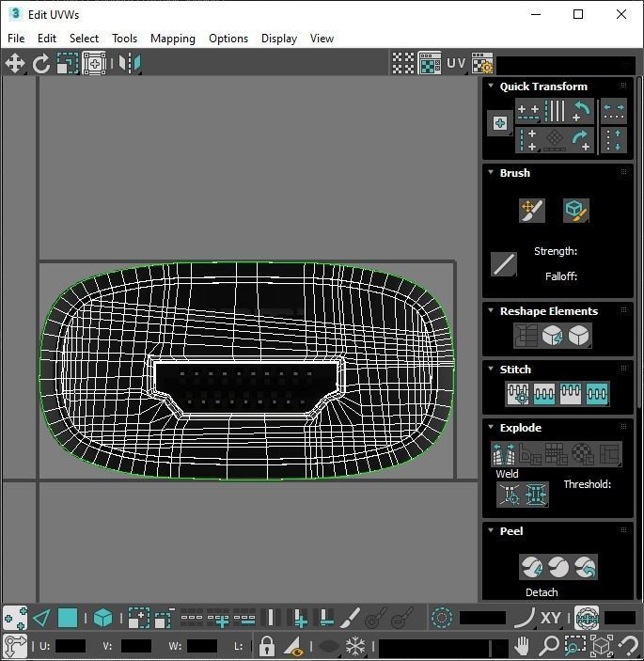Open the XY soft selection space flyout
This screenshot has height=661, width=644.
[x=551, y=618]
